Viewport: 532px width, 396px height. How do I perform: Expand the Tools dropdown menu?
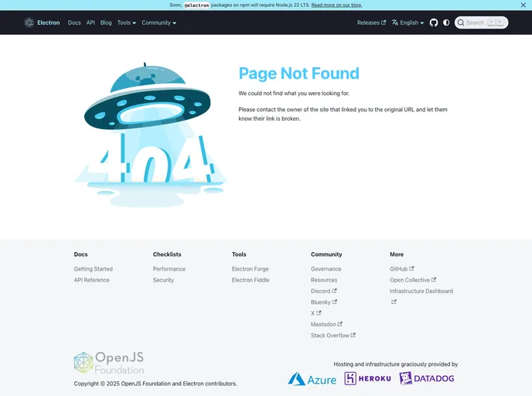click(x=127, y=22)
